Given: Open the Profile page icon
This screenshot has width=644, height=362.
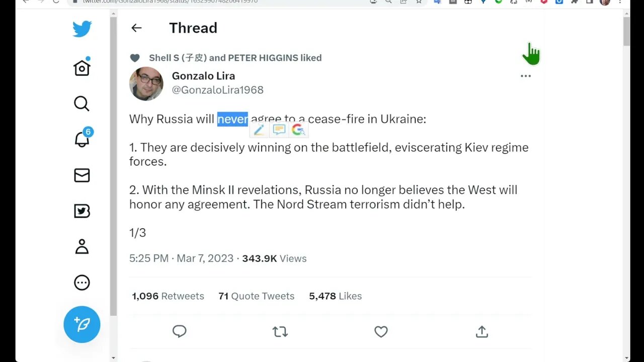Looking at the screenshot, I should pos(82,247).
